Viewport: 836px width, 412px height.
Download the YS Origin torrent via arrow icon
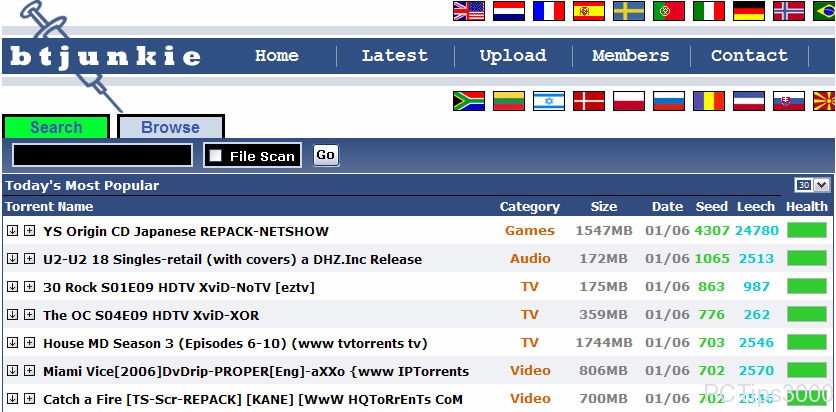pyautogui.click(x=12, y=230)
